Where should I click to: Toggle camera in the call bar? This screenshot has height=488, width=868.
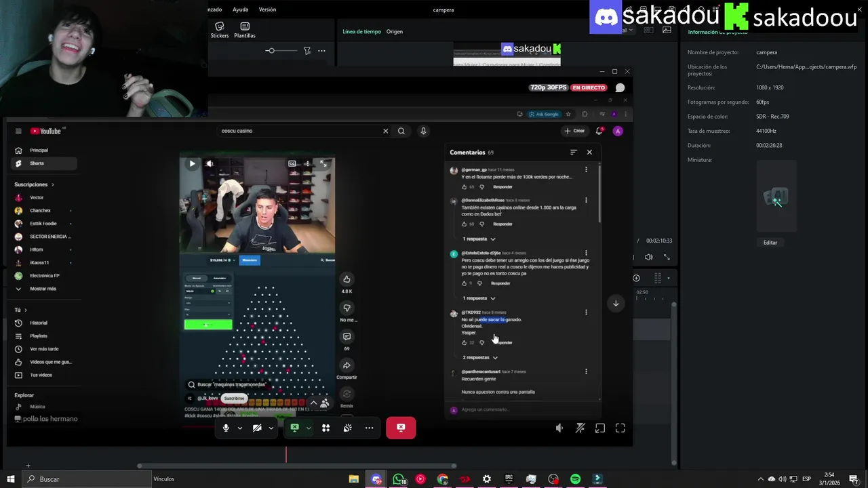point(257,428)
